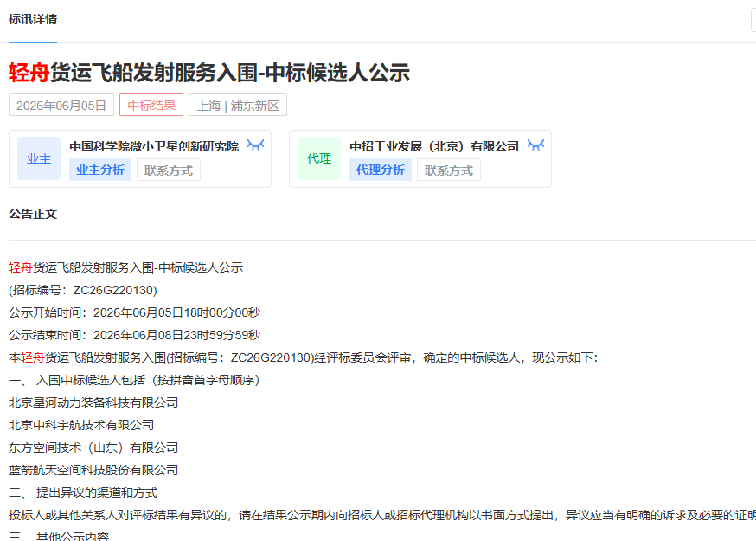The image size is (756, 541).
Task: Click candidate 北京中科宇航技术有限公司
Action: [81, 425]
